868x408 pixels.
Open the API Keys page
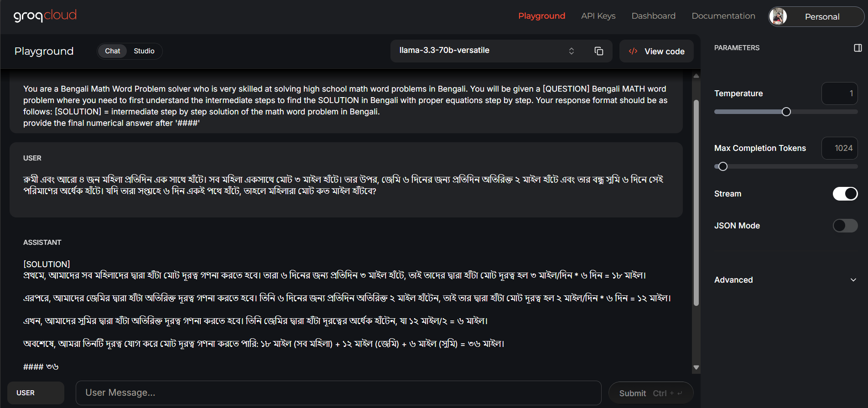pyautogui.click(x=598, y=16)
